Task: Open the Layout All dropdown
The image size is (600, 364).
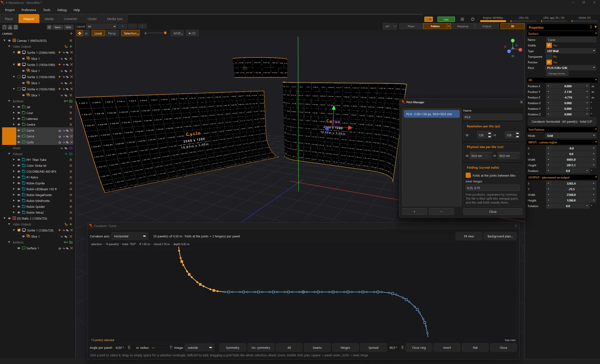Action: pyautogui.click(x=101, y=26)
